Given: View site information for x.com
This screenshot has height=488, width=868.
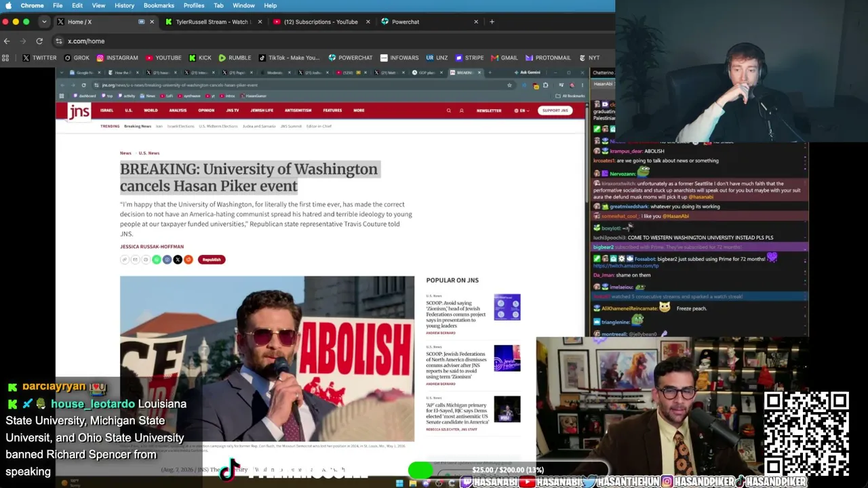Looking at the screenshot, I should coord(59,41).
